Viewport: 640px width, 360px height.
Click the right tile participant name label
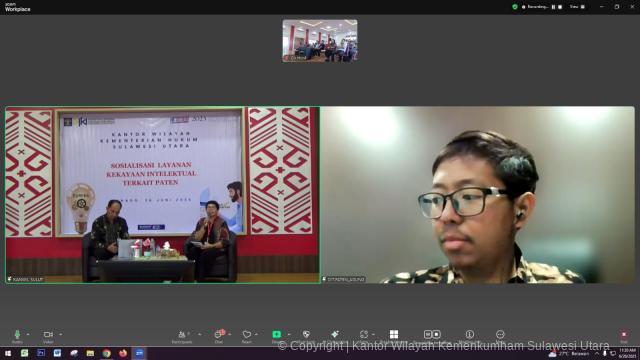(343, 279)
